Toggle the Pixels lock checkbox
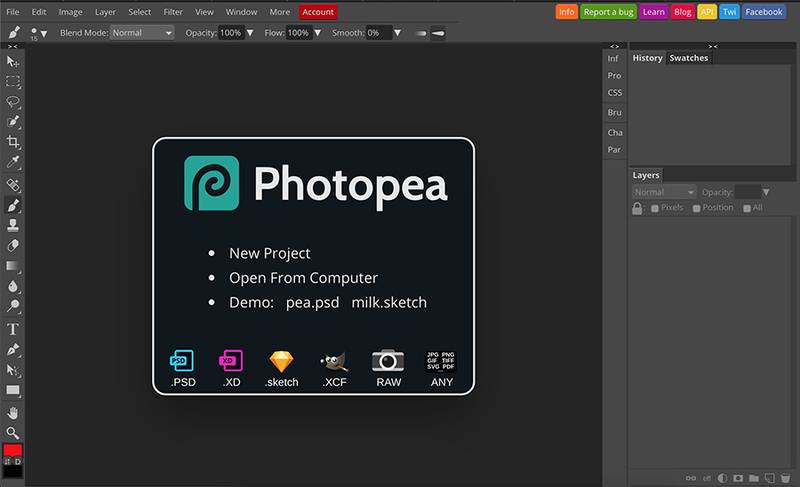800x487 pixels. click(x=655, y=208)
